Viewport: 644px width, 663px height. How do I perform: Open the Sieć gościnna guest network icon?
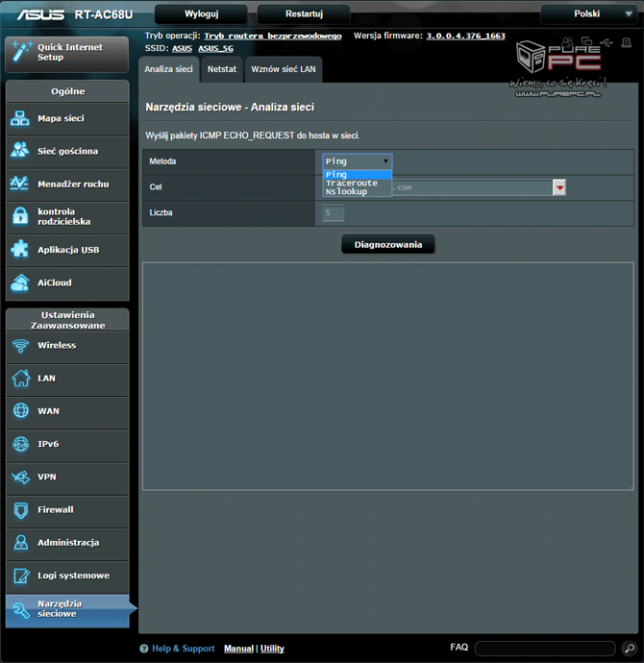click(x=20, y=151)
